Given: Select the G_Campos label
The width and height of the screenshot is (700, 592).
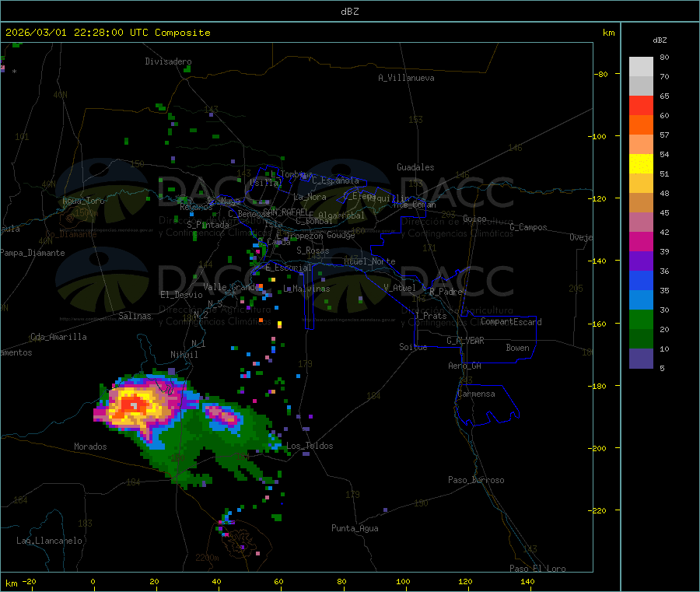Looking at the screenshot, I should point(529,227).
